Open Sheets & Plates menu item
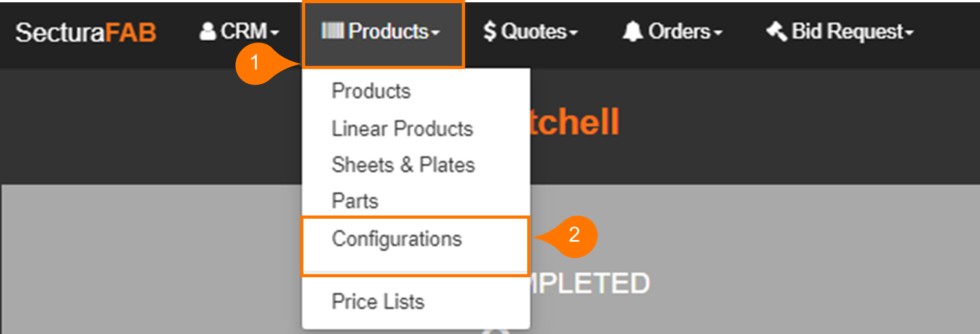The height and width of the screenshot is (334, 980). 403,165
